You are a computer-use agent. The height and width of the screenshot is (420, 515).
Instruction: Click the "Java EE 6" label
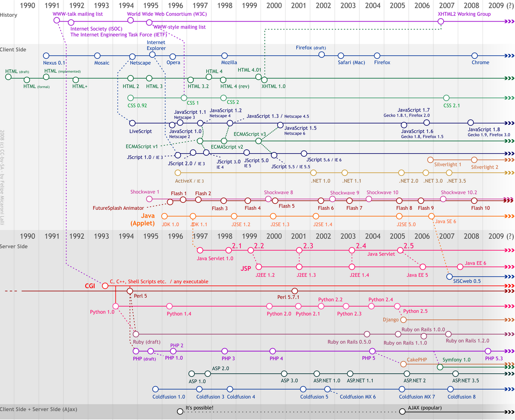[475, 263]
